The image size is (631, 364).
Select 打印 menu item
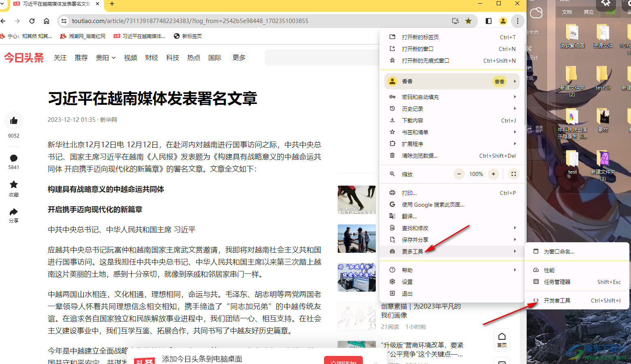(x=452, y=193)
